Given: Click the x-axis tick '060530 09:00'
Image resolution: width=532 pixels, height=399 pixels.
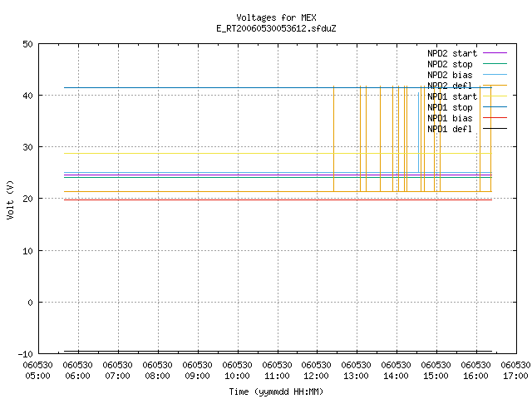Looking at the screenshot, I should tap(198, 371).
